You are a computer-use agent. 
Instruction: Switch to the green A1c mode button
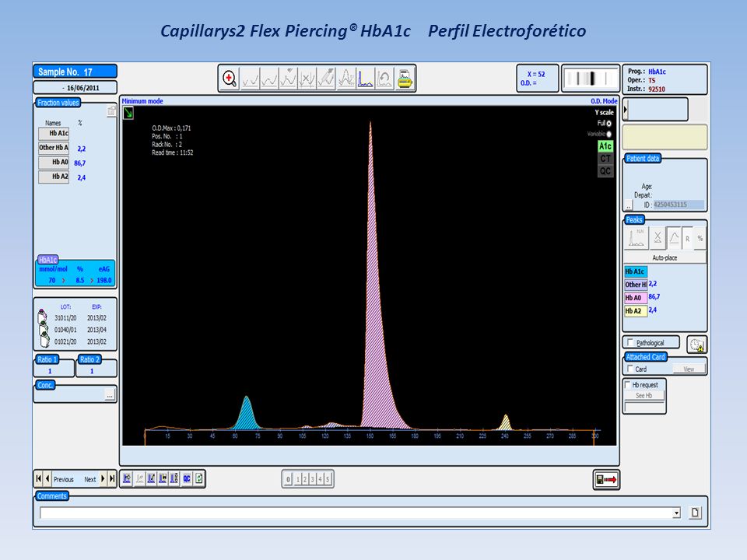(605, 146)
